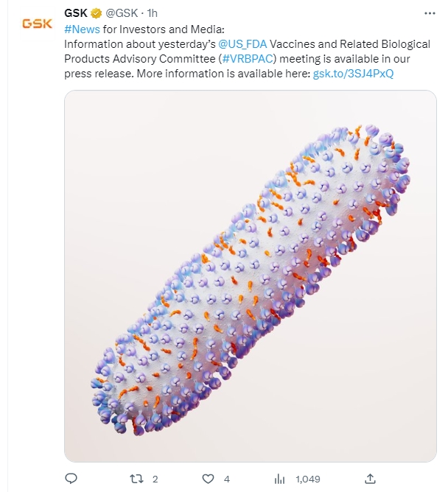Visit the @US_FDA mention
Screen dimensions: 448x492
click(242, 44)
